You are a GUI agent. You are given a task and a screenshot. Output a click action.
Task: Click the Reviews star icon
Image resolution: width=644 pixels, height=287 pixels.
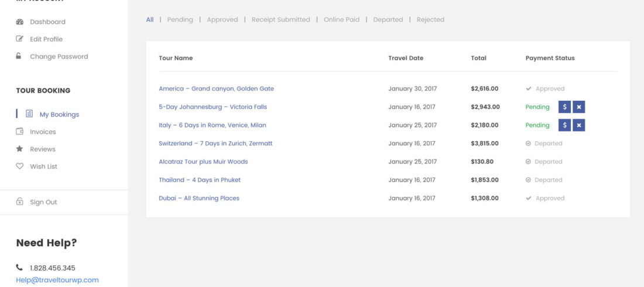pyautogui.click(x=19, y=149)
